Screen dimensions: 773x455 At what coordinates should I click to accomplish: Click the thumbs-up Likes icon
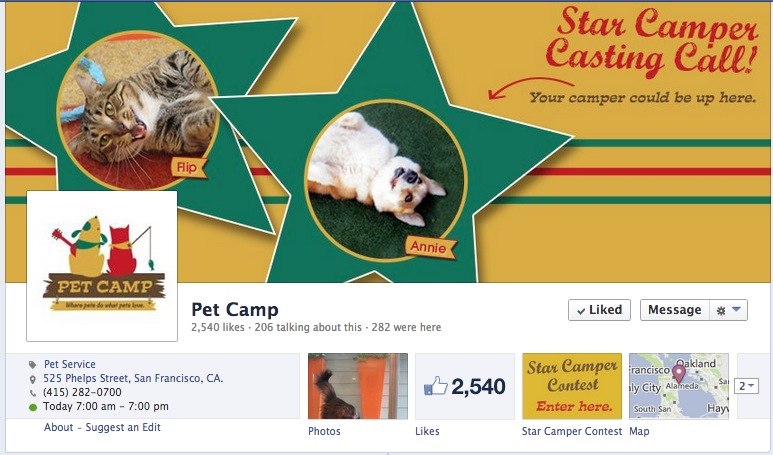(x=435, y=386)
